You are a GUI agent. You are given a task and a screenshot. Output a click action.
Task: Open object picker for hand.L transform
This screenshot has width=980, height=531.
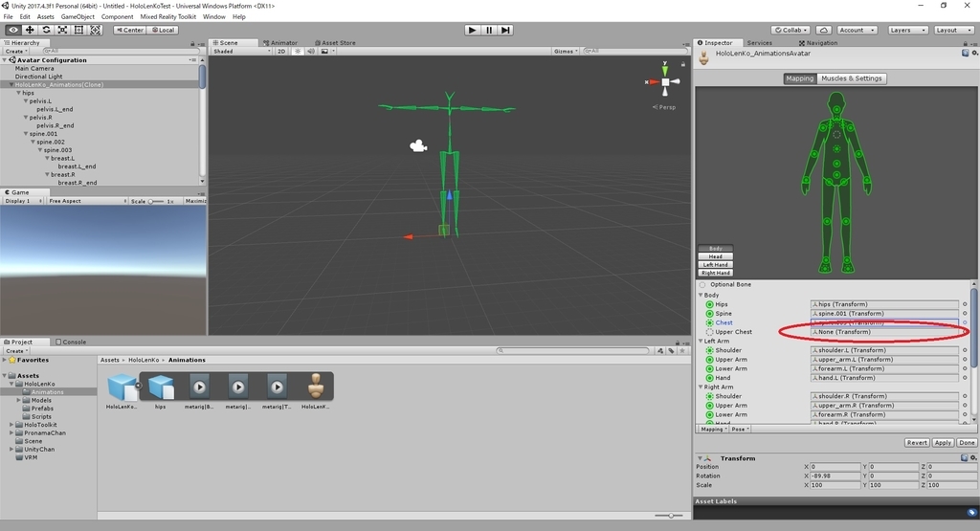coord(965,378)
